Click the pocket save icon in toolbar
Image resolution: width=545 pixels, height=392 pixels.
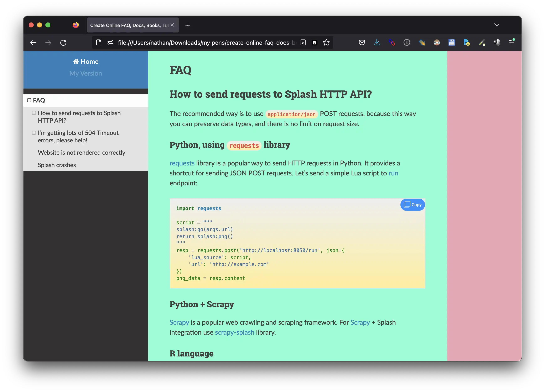(362, 42)
